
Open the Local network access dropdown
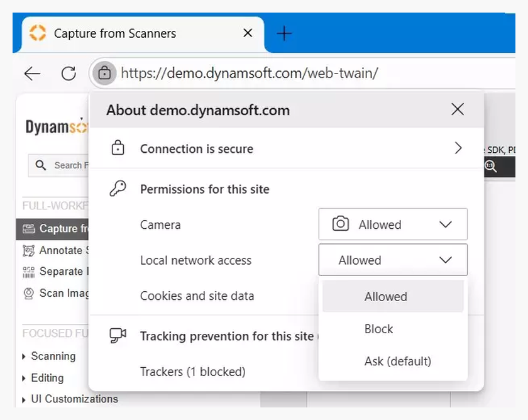pos(393,260)
